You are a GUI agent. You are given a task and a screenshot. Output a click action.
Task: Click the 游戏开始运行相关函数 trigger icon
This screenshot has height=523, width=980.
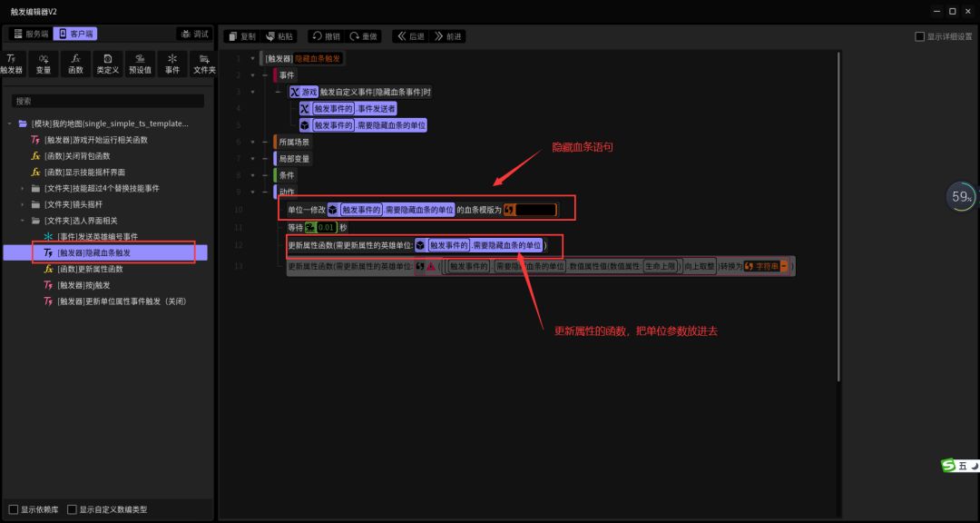[x=35, y=140]
